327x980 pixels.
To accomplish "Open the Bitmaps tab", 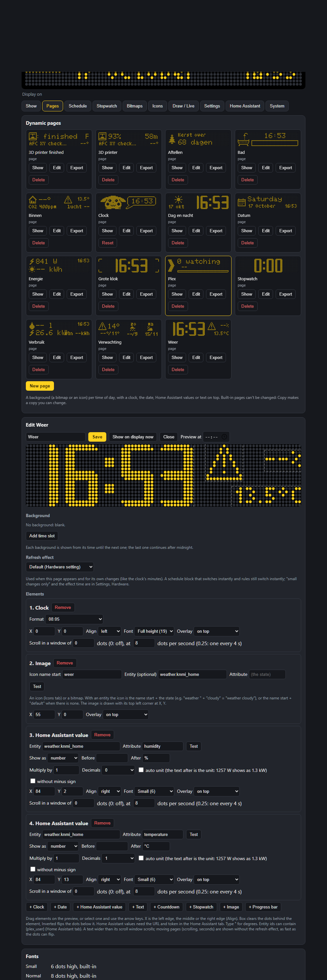I will [134, 106].
